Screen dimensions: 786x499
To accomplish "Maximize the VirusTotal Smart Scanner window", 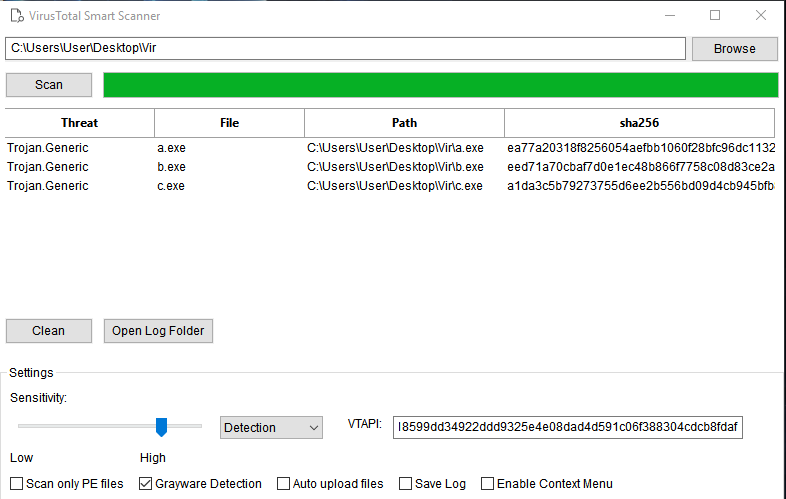I will [715, 16].
